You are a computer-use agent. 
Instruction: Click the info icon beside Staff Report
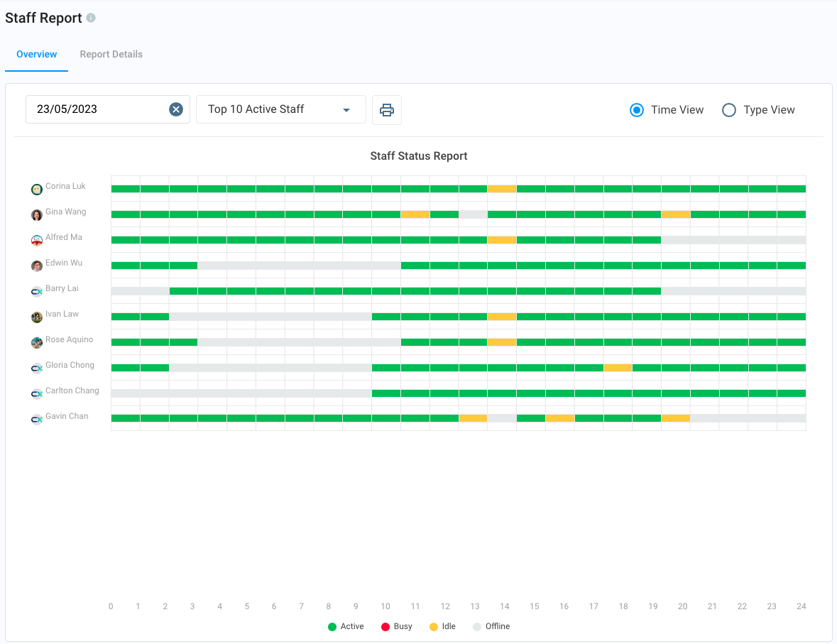[91, 18]
